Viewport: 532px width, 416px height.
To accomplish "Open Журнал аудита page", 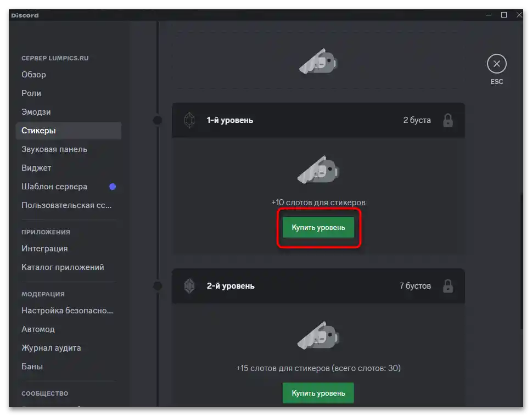I will pos(68,348).
